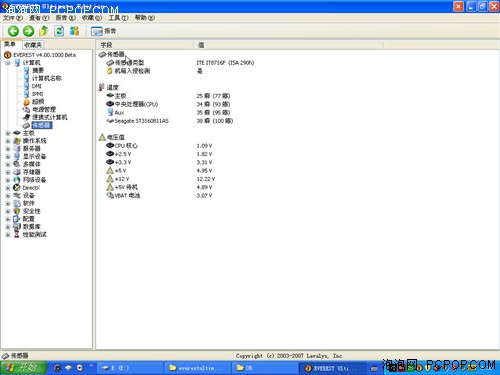Expand the 显示设备 tree node
Screen dimensions: 500x375
tap(8, 156)
